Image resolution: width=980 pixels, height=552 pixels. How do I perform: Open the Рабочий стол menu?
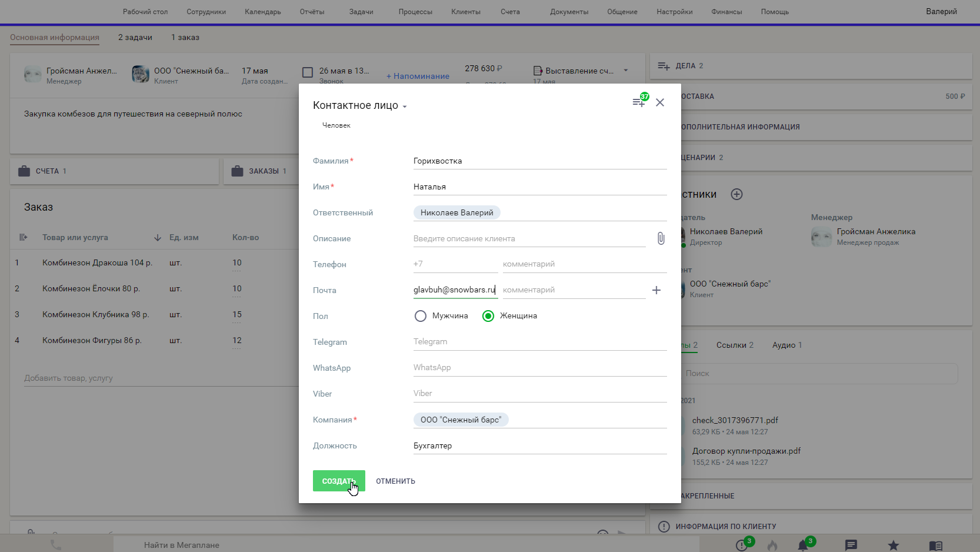click(145, 12)
